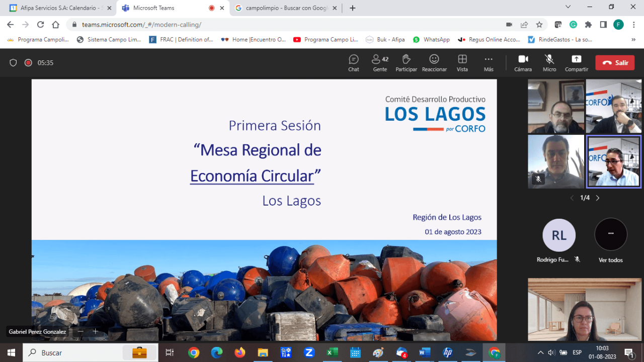The image size is (644, 362).
Task: Show the Gente participants list
Action: (380, 63)
